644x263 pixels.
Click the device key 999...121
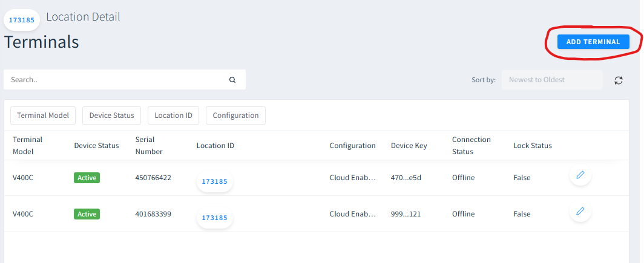tap(406, 214)
